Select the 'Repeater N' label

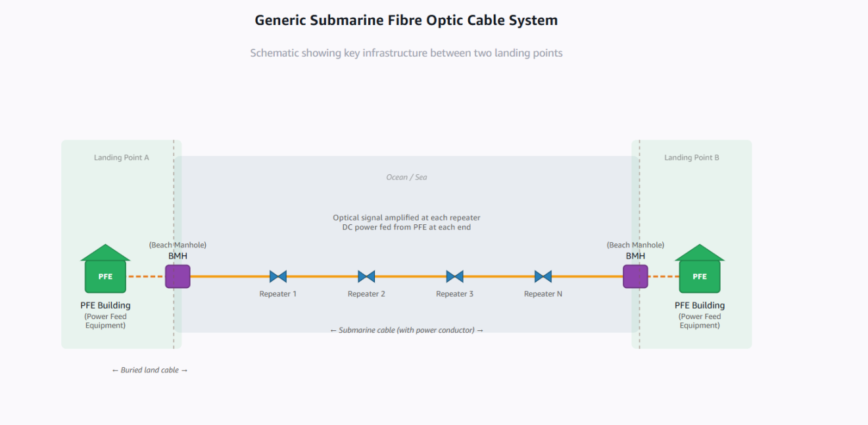(x=543, y=294)
